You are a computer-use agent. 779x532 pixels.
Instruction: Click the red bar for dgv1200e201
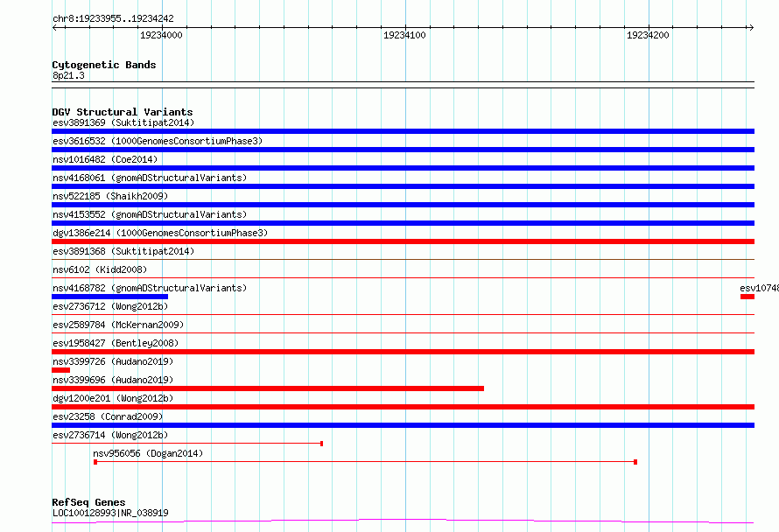[x=403, y=407]
